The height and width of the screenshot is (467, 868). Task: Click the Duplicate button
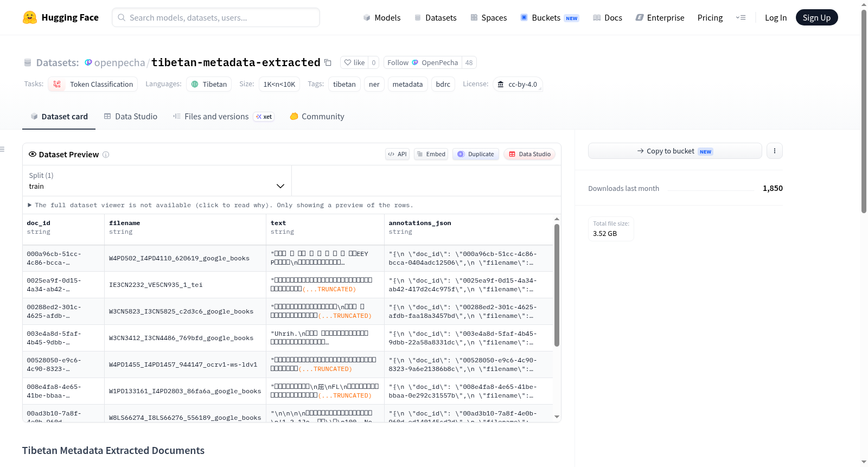point(476,154)
